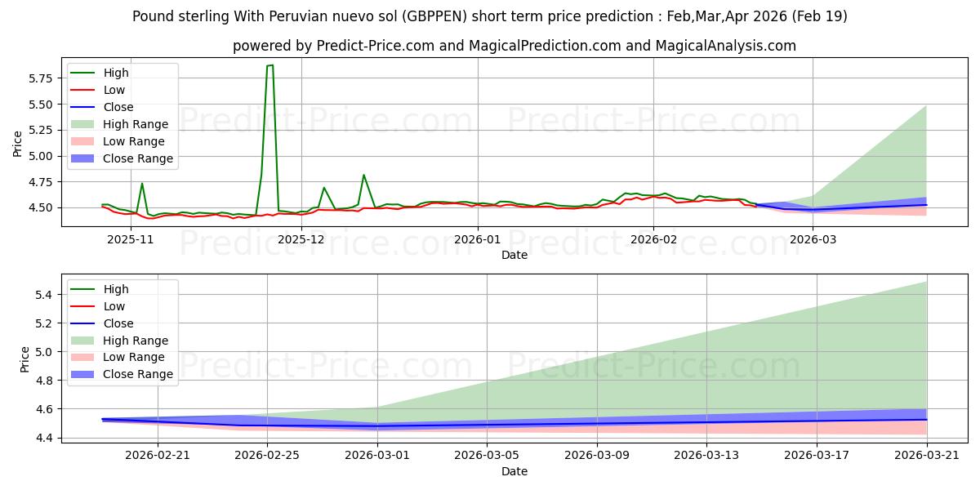Click the green High Range swatch in top legend
The height and width of the screenshot is (490, 980).
(83, 124)
